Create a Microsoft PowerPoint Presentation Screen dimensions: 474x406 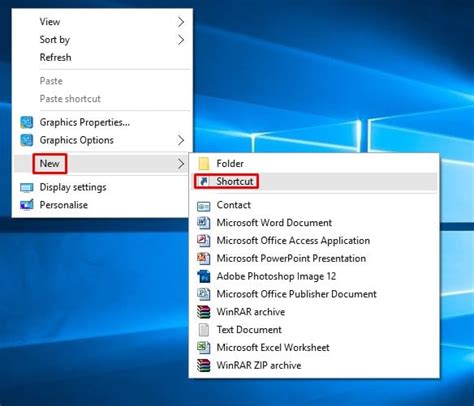(314, 258)
